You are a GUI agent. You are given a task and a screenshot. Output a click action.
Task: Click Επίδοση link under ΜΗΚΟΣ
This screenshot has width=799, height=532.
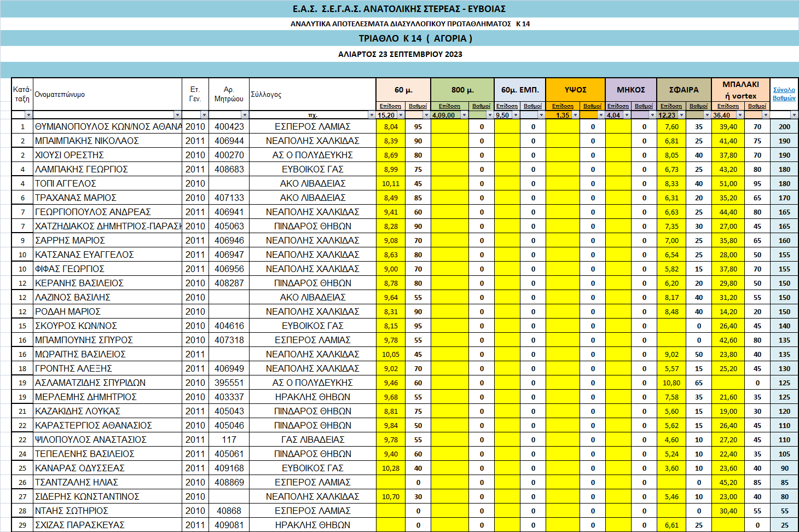(618, 106)
